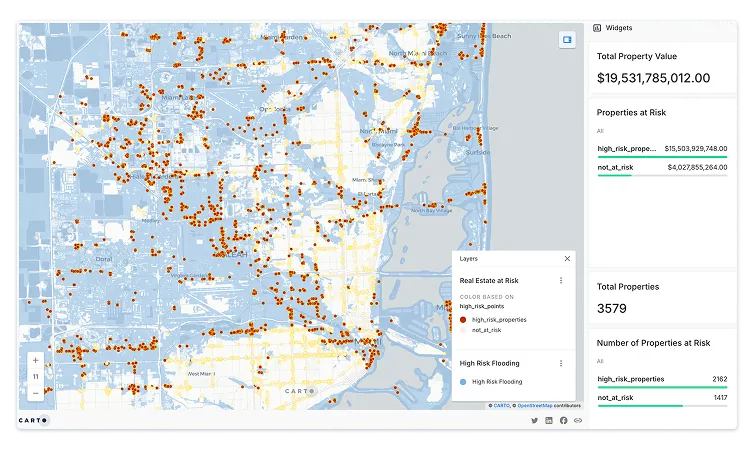Share map on Facebook
The image size is (754, 450).
pyautogui.click(x=564, y=421)
